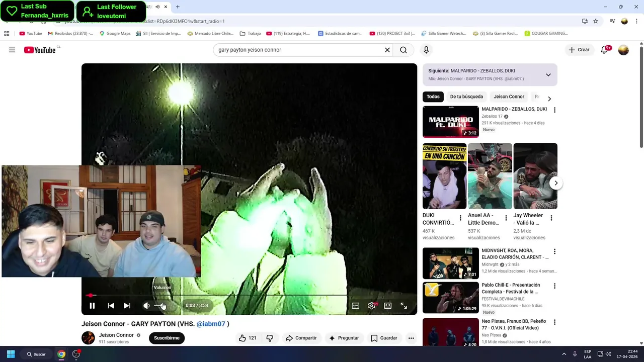Search by voice with microphone
The image size is (644, 362).
426,50
